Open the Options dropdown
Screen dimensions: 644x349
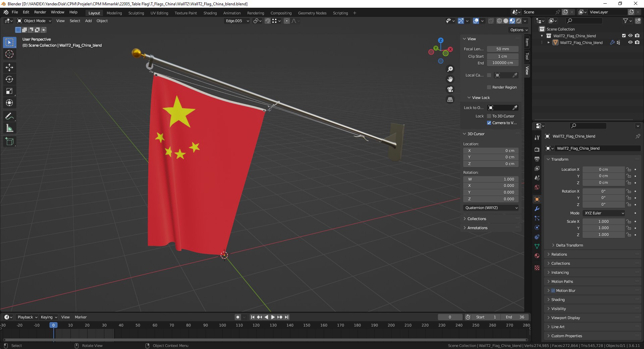pyautogui.click(x=519, y=30)
